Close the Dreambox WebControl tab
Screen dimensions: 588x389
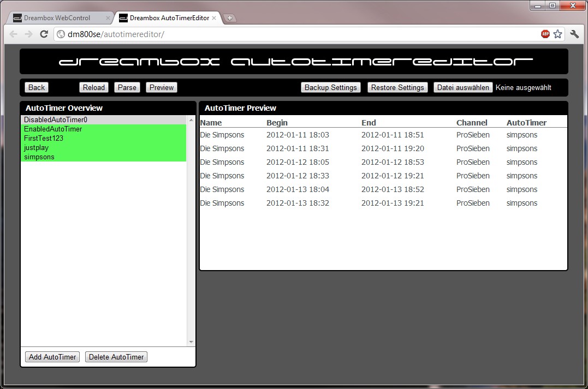[x=108, y=17]
